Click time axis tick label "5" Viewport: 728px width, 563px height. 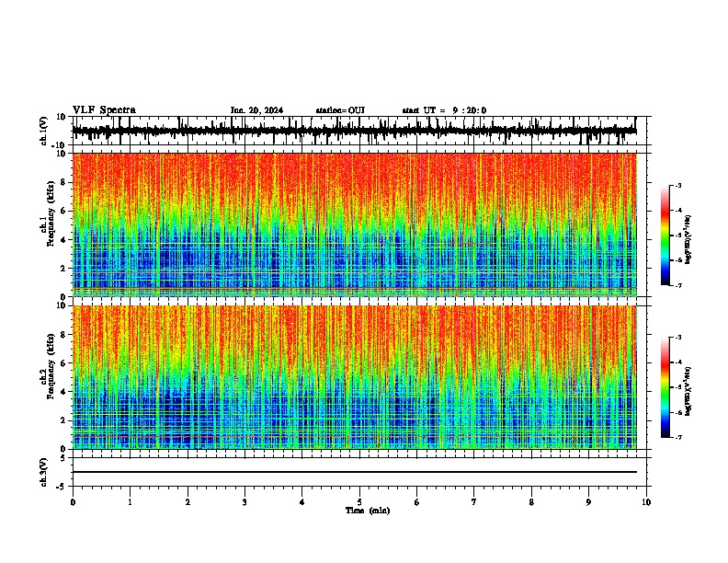359,502
